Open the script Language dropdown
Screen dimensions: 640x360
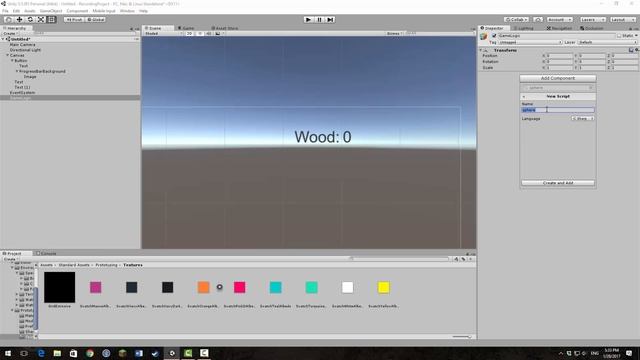tap(582, 118)
